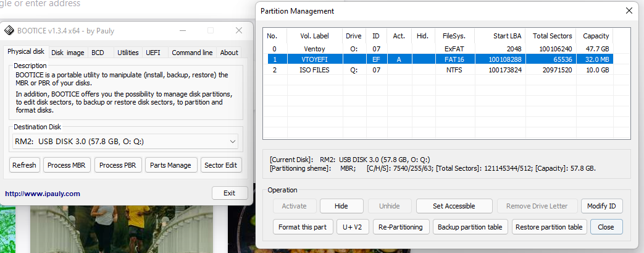Click the Process MBR button

coord(67,165)
